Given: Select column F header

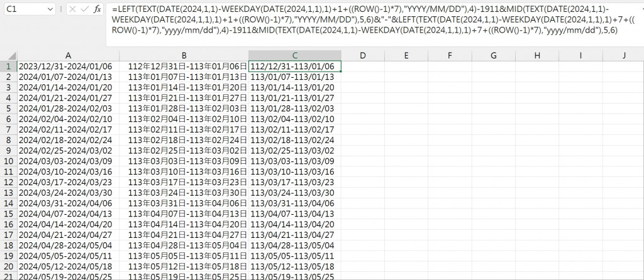Looking at the screenshot, I should pos(450,56).
